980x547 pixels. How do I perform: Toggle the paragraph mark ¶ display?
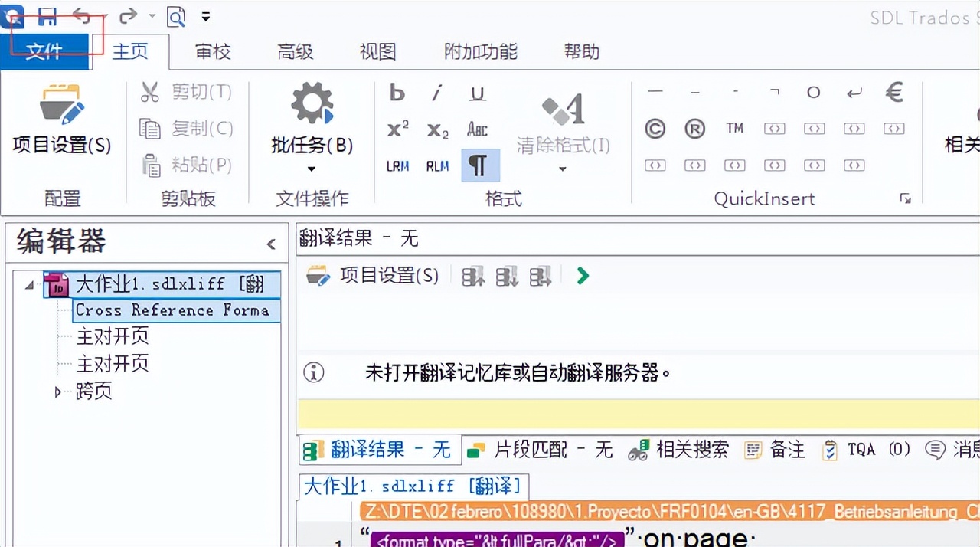(x=480, y=164)
